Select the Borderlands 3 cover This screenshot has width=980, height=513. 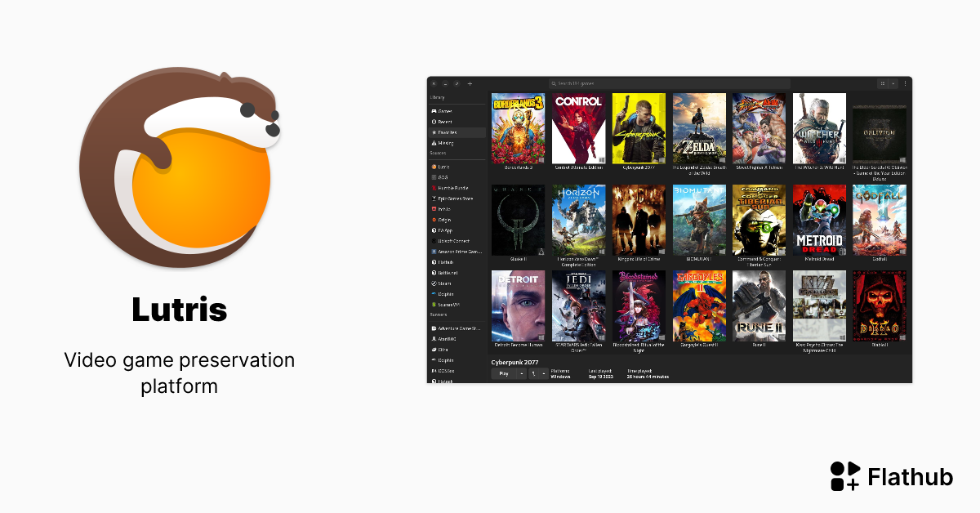(518, 128)
